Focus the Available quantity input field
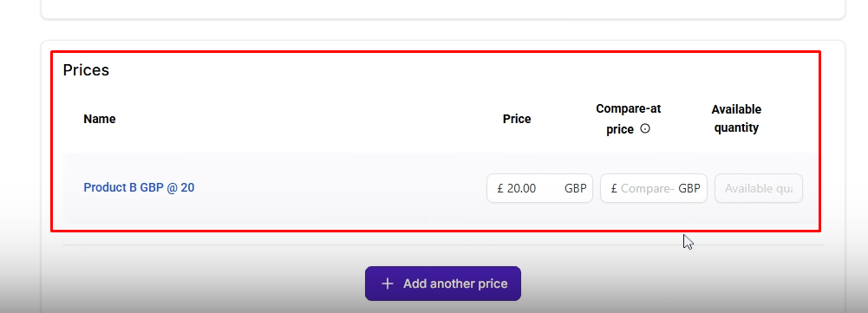Viewport: 868px width, 313px height. pos(759,188)
